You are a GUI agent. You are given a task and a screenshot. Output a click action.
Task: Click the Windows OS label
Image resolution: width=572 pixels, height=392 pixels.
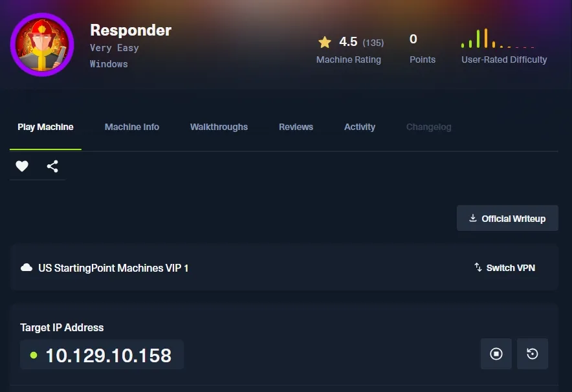pos(109,64)
